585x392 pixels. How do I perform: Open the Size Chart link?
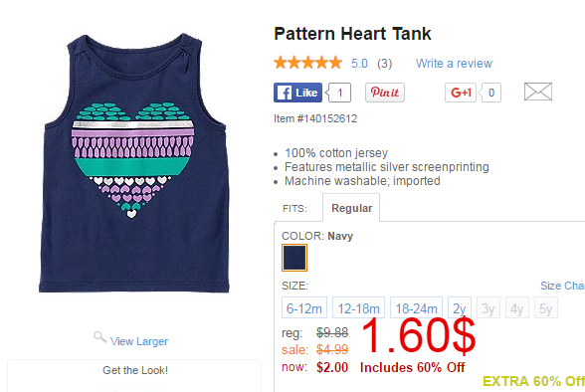(x=563, y=286)
